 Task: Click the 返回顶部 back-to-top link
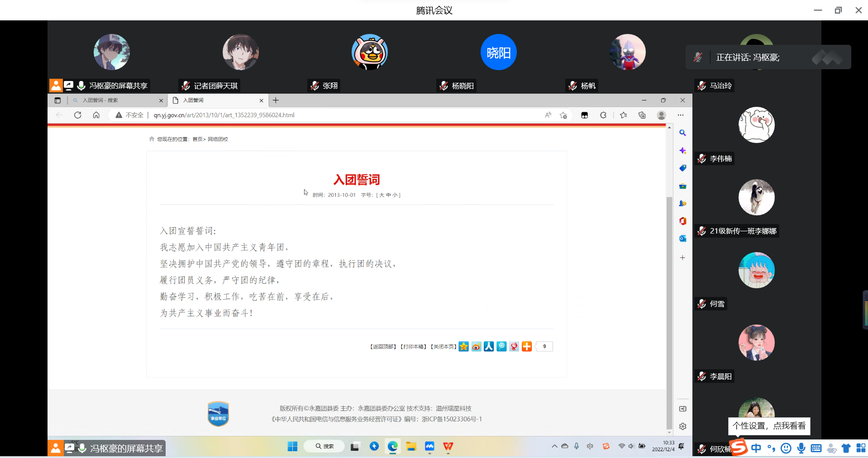pos(383,347)
